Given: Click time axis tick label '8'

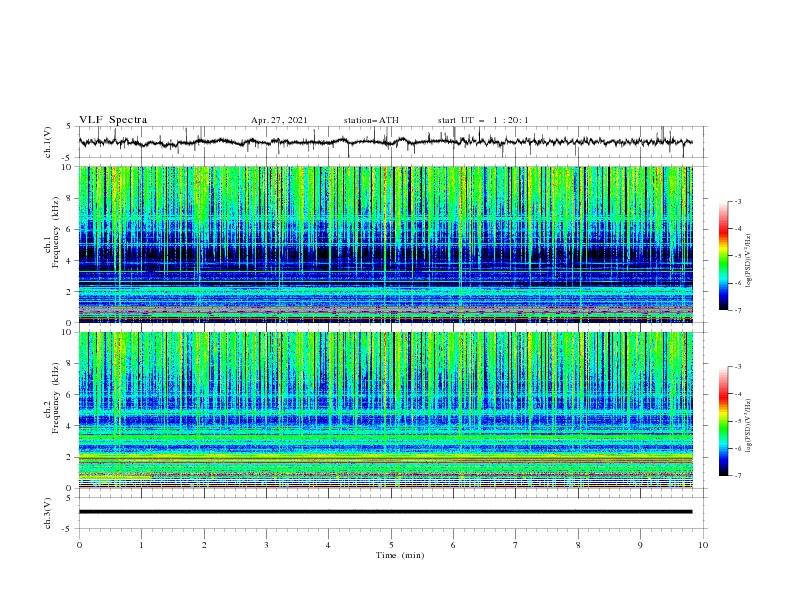Looking at the screenshot, I should pyautogui.click(x=578, y=545).
